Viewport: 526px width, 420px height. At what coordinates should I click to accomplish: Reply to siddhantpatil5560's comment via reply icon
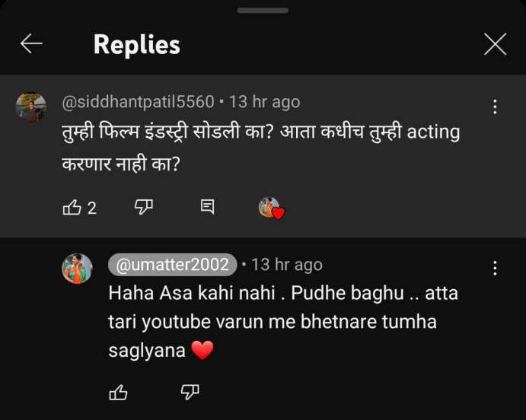[207, 207]
